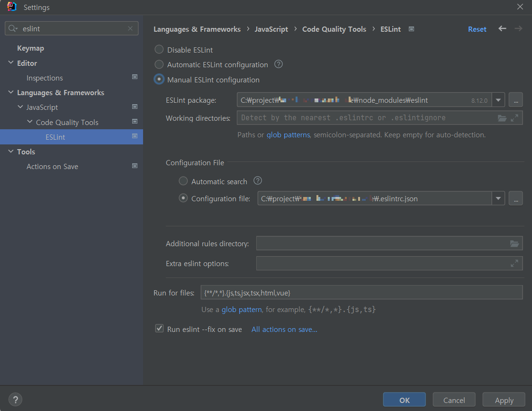The width and height of the screenshot is (532, 411).
Task: Open glob pattern link under Run for files
Action: point(242,309)
